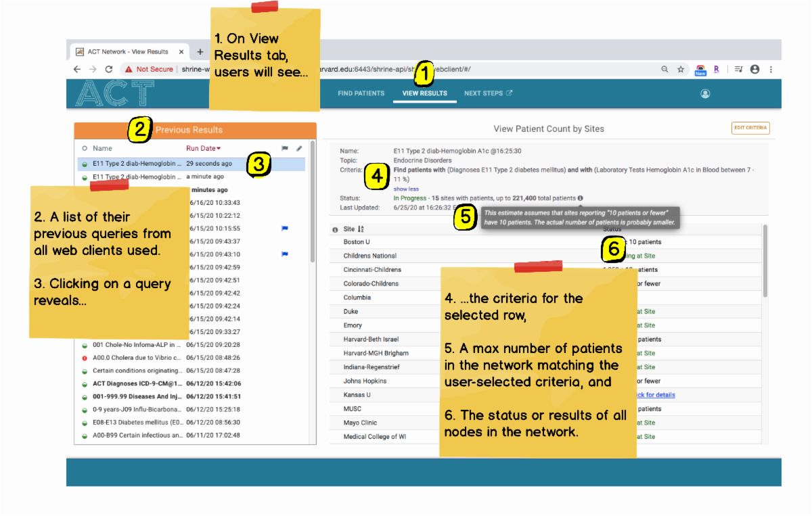Open the user account icon in ACT header
The width and height of the screenshot is (812, 516).
705,94
